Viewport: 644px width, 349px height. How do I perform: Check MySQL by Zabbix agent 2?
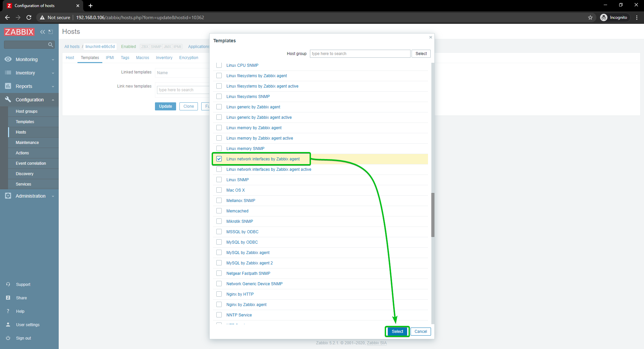(219, 263)
